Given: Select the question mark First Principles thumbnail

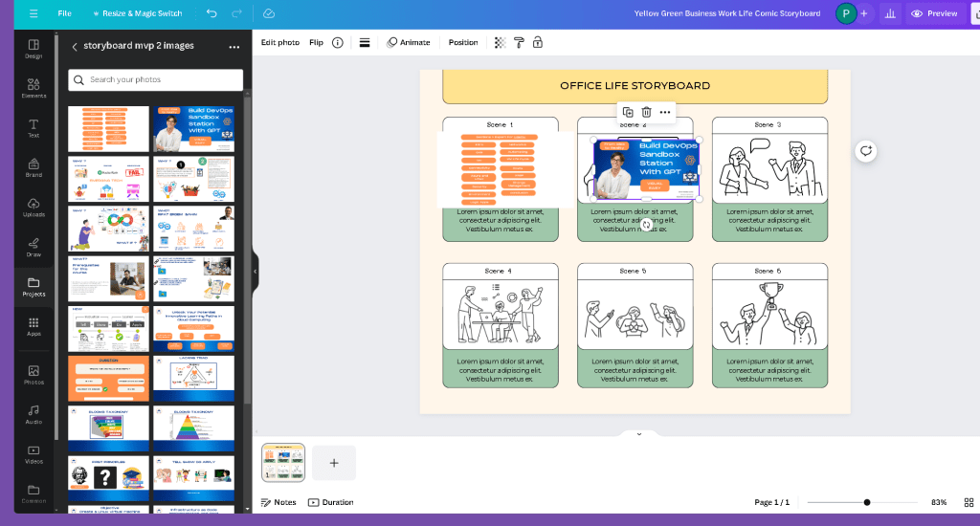Looking at the screenshot, I should (108, 478).
